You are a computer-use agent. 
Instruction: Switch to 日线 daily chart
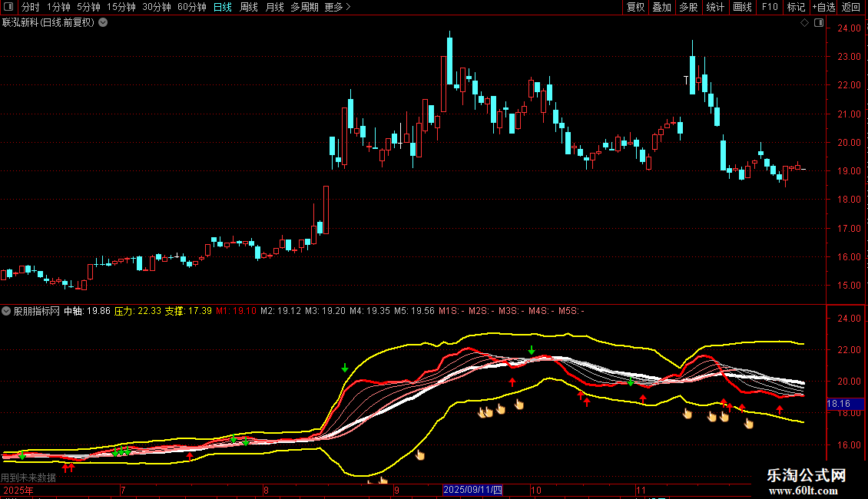point(223,7)
